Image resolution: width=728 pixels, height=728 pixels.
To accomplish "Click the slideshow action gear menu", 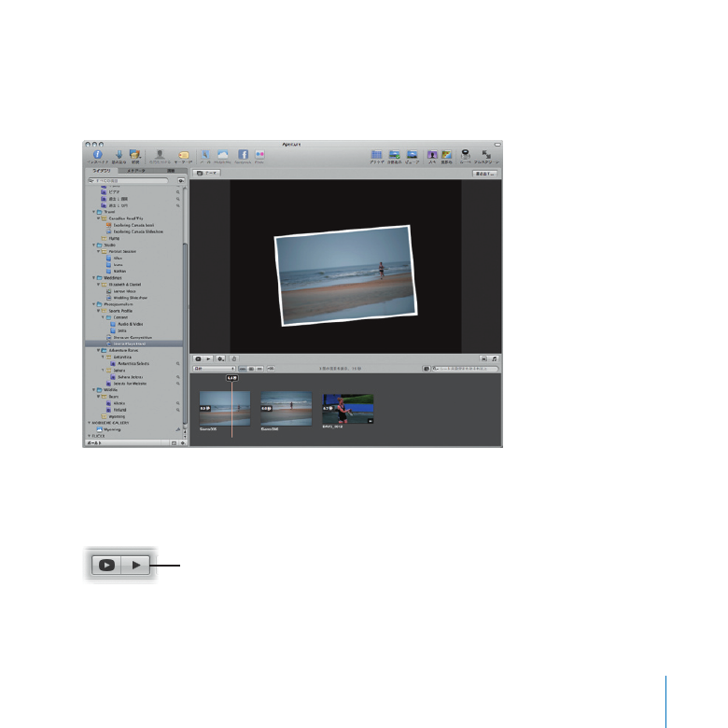I will [x=221, y=359].
